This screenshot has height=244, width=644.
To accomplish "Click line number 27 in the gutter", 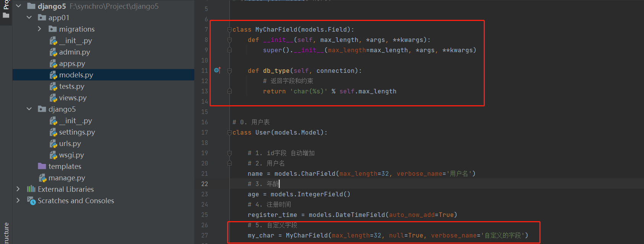I will [205, 235].
